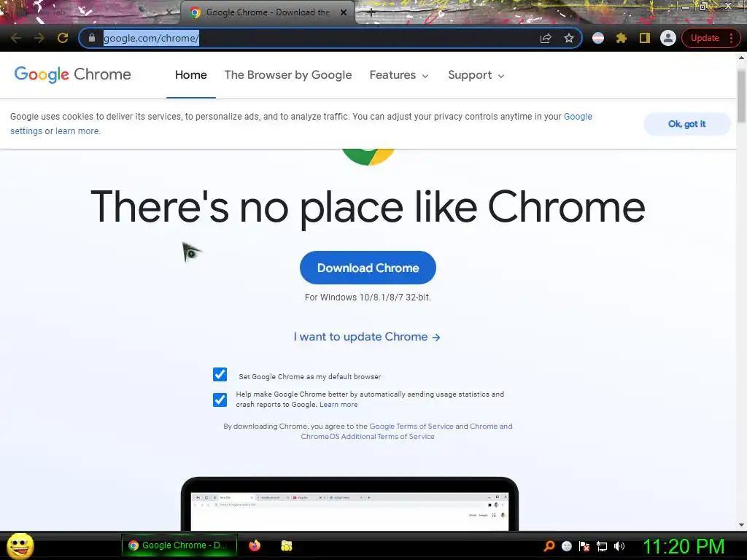Follow the learn more link in cookie notice
Screen dimensions: 747x560
[77, 131]
